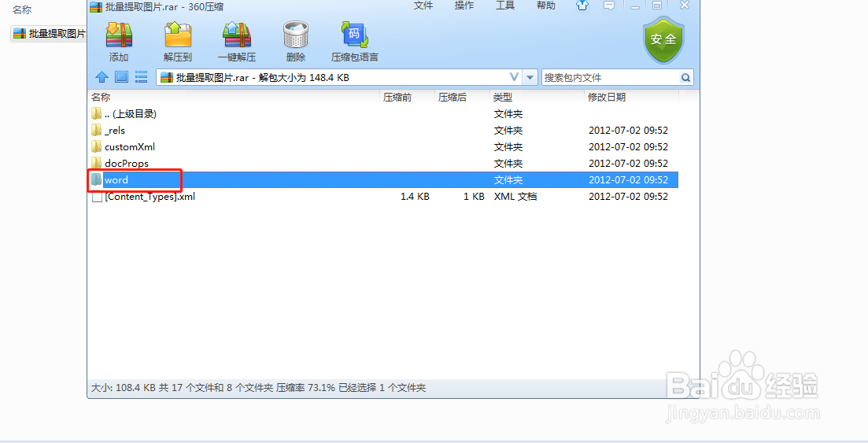Click the 1.4 KB size cell
This screenshot has height=443, width=868.
point(416,197)
